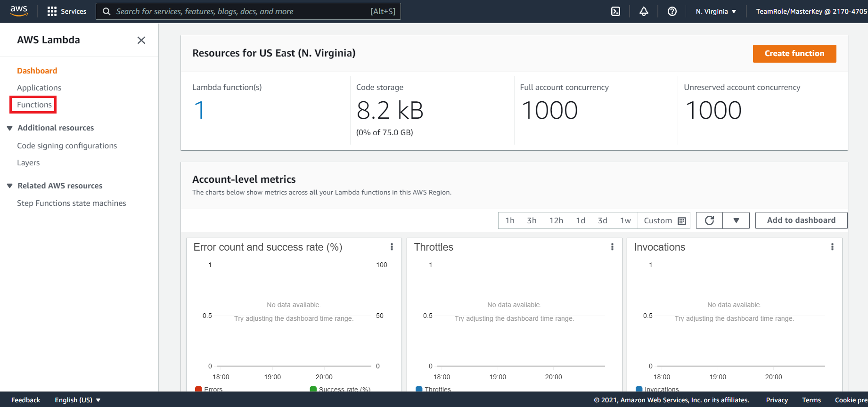Image resolution: width=868 pixels, height=407 pixels.
Task: Click the Create function button
Action: coord(794,54)
